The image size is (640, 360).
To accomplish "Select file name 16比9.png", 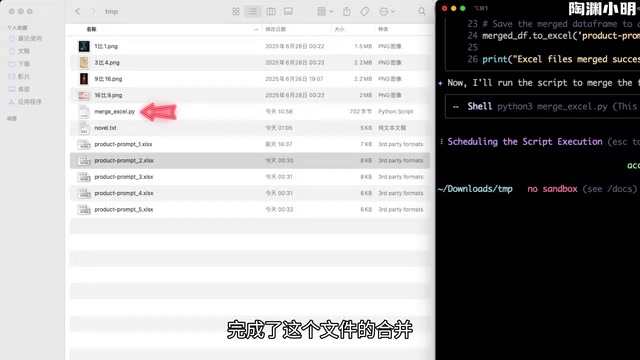I will pyautogui.click(x=108, y=95).
